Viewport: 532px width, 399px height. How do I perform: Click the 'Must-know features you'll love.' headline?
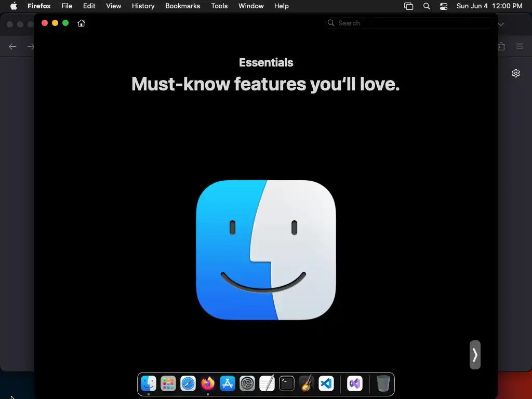265,84
